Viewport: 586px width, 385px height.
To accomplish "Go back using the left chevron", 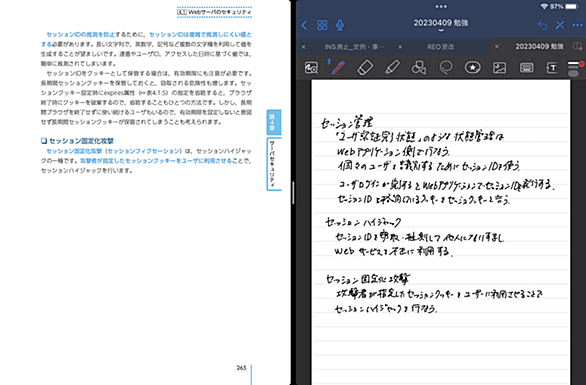I will [304, 25].
